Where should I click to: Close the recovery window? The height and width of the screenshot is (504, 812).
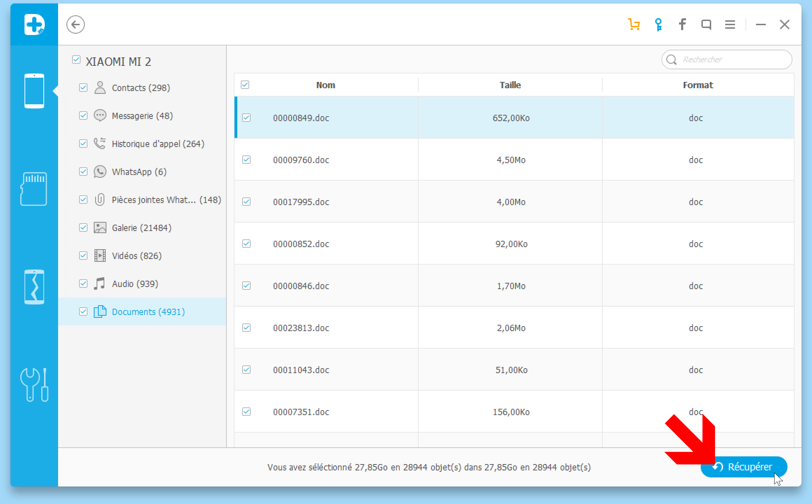[x=785, y=24]
